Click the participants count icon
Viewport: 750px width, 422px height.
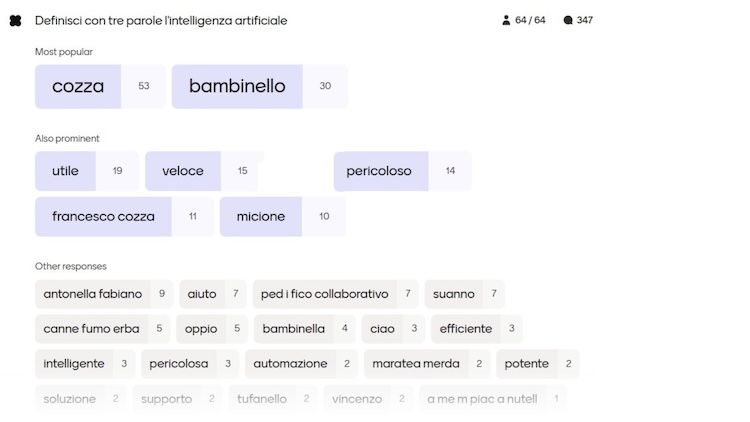point(506,20)
